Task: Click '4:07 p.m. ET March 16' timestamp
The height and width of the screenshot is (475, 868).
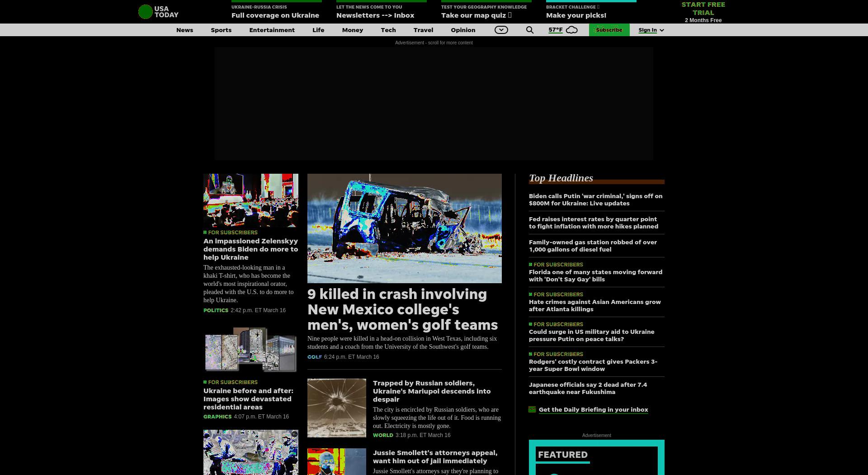Action: pyautogui.click(x=261, y=417)
